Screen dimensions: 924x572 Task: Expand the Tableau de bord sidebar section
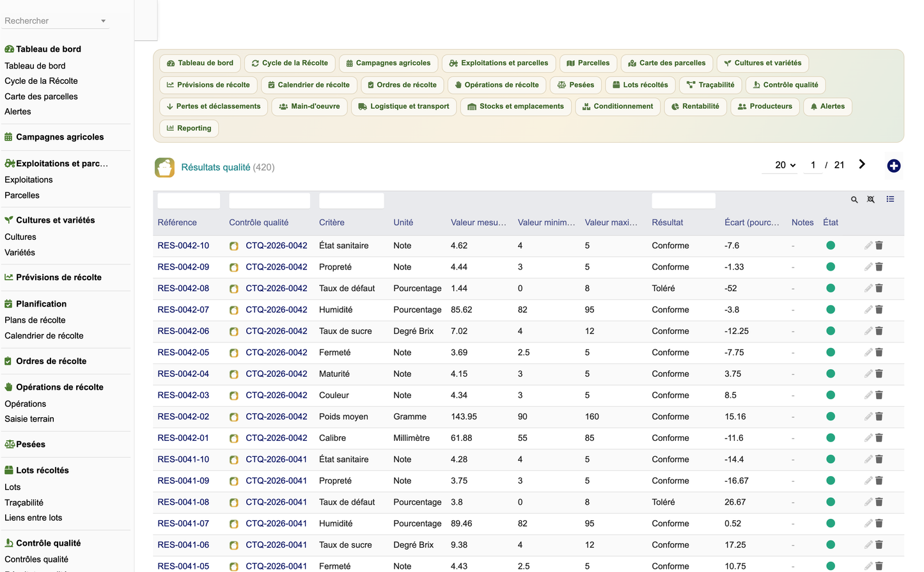[x=48, y=49]
